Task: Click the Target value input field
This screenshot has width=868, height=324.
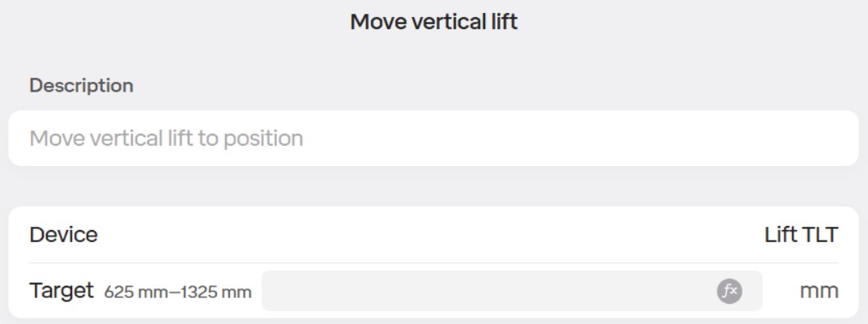Action: 486,292
